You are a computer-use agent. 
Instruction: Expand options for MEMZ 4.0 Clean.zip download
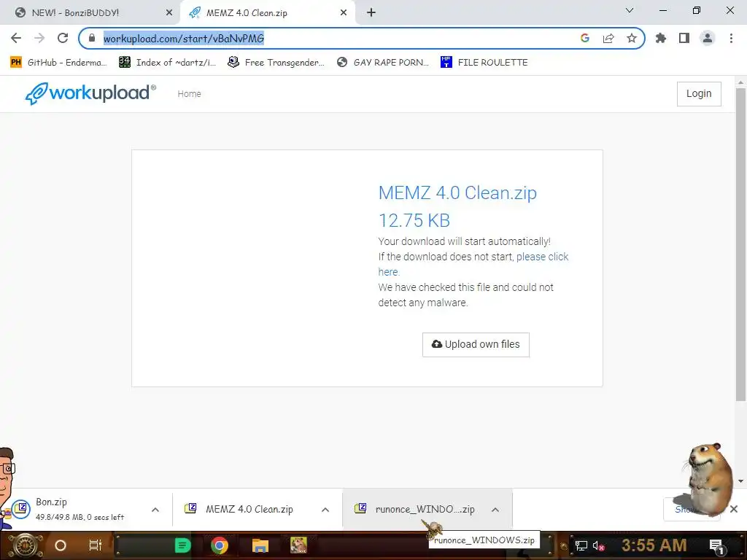(325, 510)
